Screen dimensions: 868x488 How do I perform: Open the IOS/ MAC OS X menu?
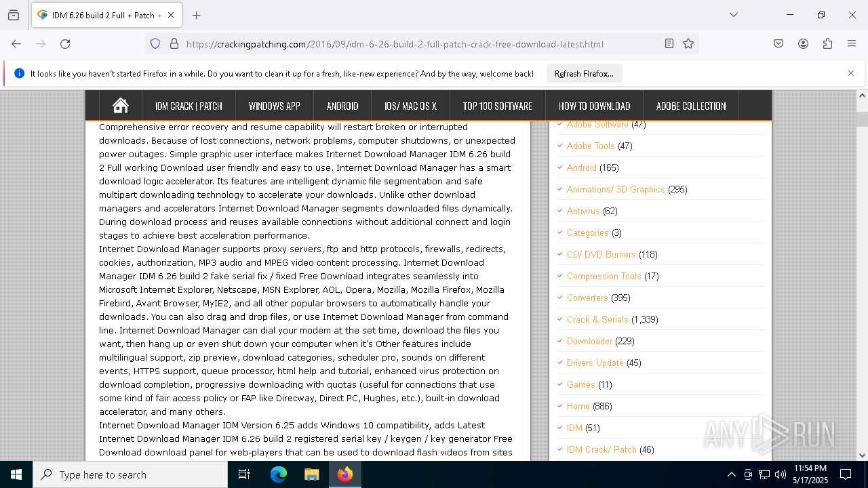point(410,106)
